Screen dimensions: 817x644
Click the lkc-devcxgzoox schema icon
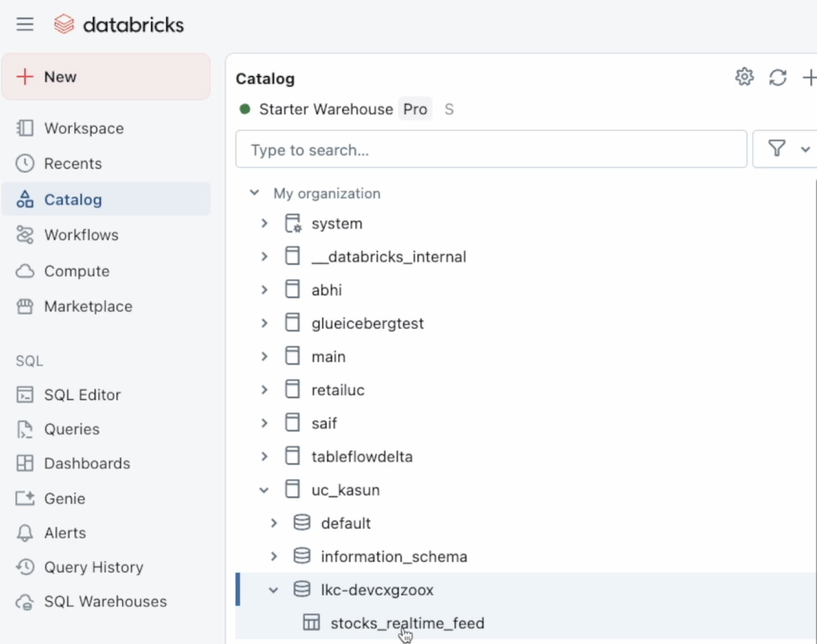(302, 589)
